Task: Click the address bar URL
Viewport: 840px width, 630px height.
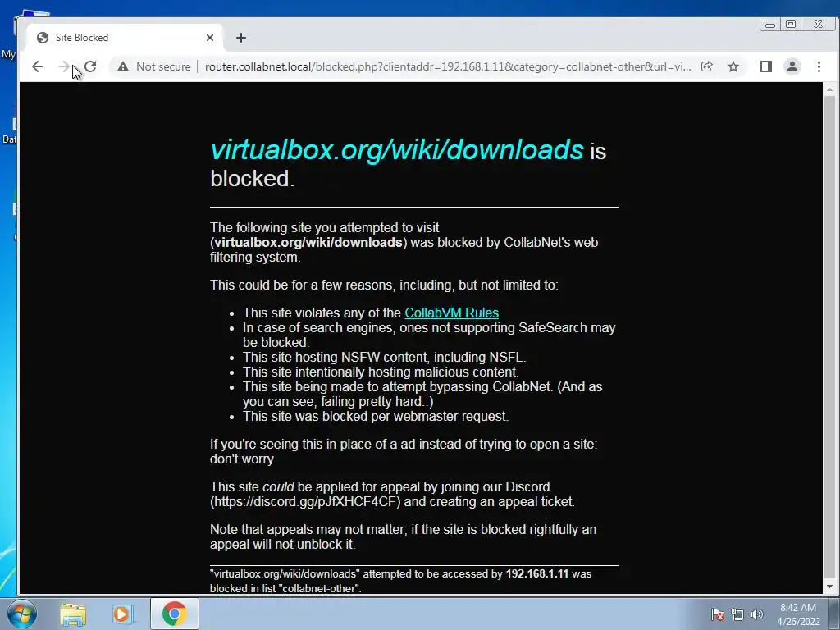Action: 448,66
